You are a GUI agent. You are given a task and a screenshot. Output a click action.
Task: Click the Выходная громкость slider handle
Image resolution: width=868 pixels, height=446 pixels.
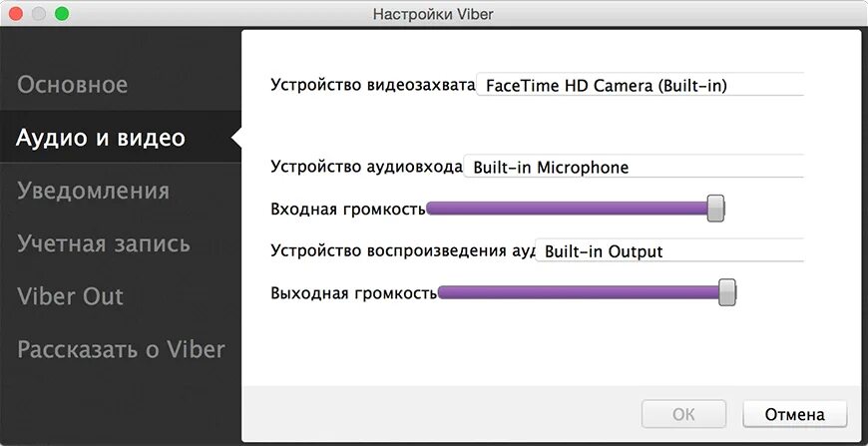[x=727, y=292]
